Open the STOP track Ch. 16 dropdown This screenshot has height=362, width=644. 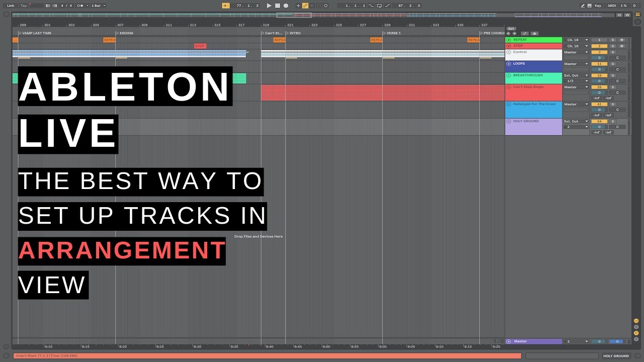coord(576,46)
